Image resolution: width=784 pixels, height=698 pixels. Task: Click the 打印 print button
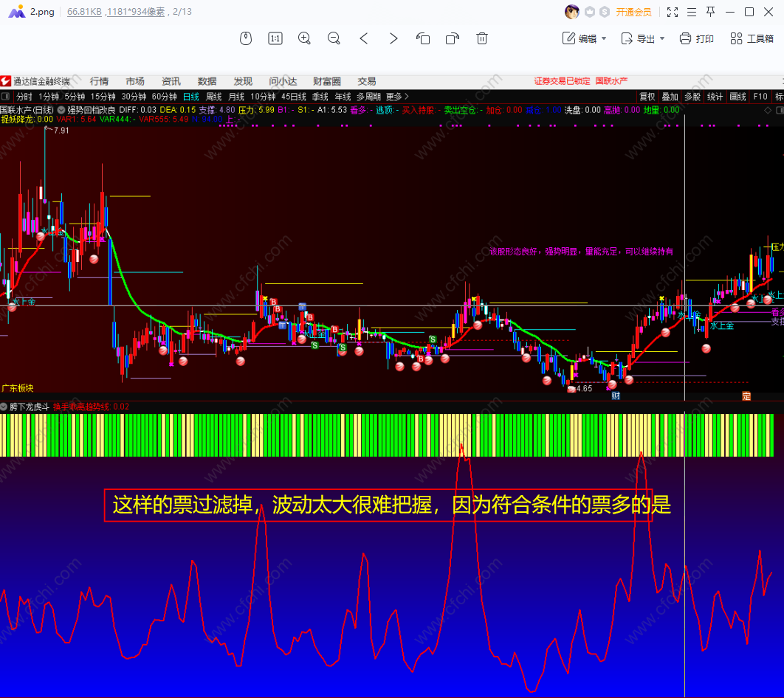coord(696,38)
